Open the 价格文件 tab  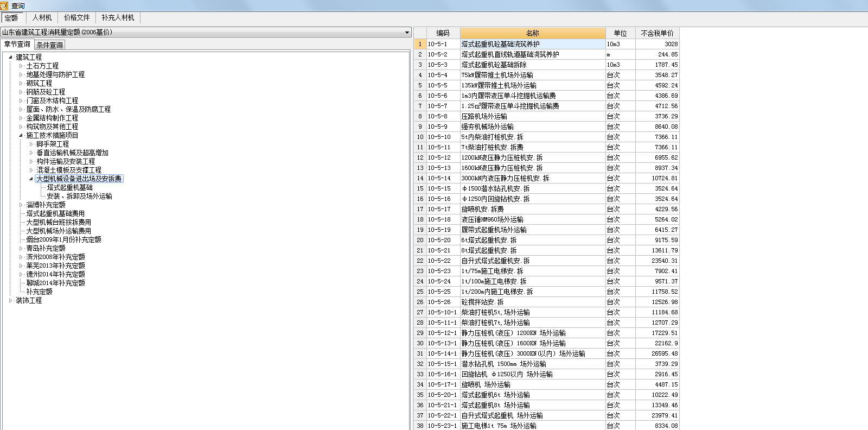coord(76,18)
